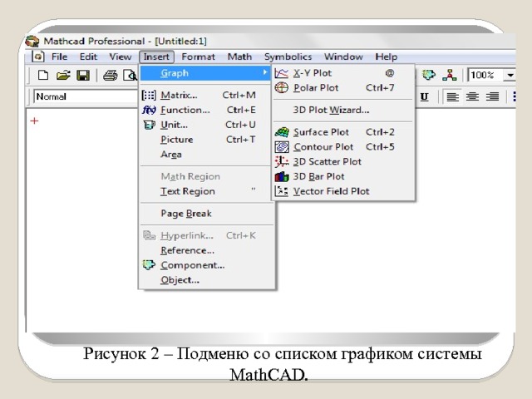
Task: Click the Surface Plot mesh icon
Action: click(x=282, y=132)
